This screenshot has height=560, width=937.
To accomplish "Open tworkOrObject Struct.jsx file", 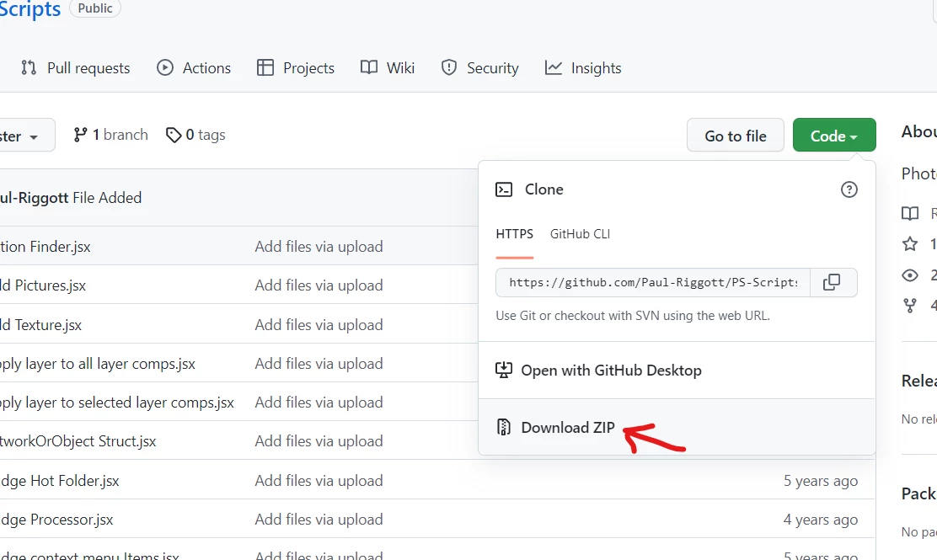I will click(78, 441).
